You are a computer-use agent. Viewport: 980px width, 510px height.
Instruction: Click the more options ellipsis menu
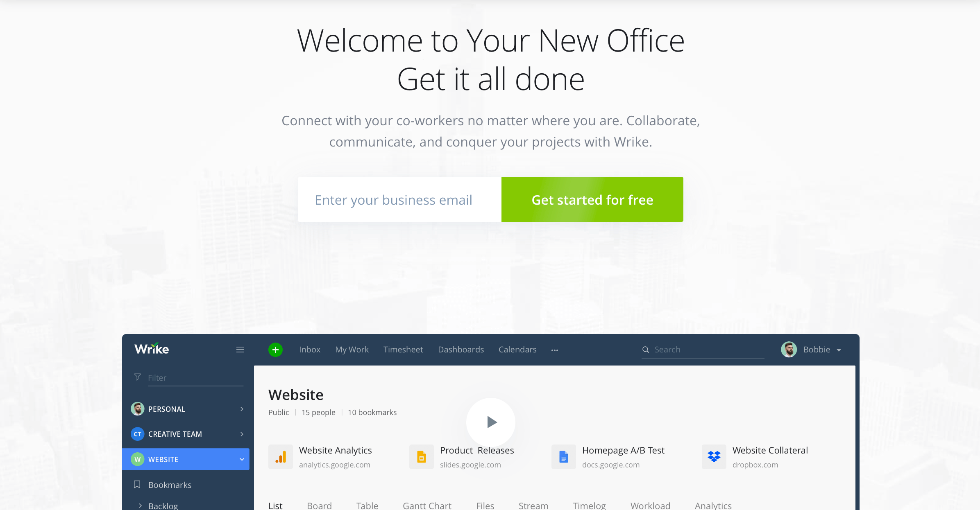coord(555,350)
